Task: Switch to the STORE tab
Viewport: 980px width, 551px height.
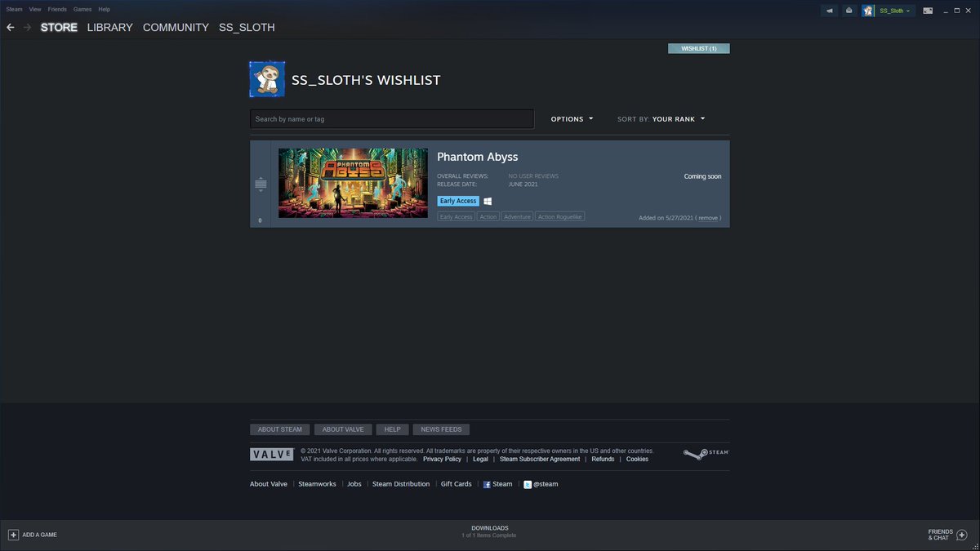Action: [59, 28]
